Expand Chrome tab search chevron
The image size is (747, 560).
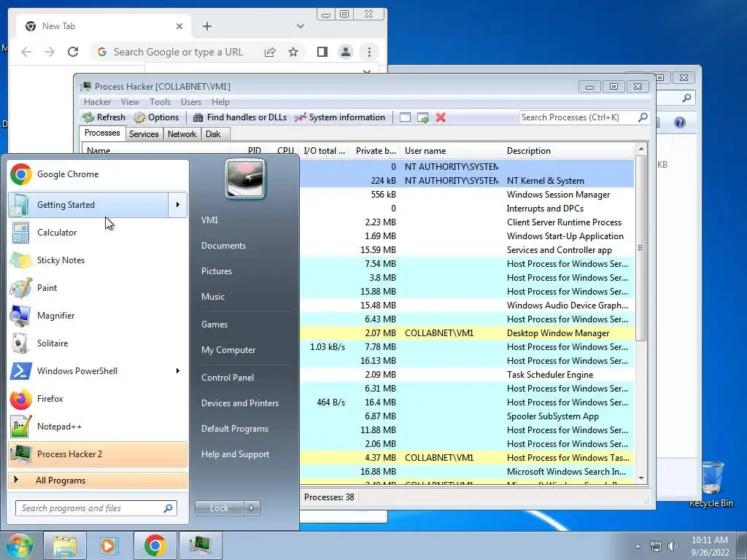pyautogui.click(x=300, y=26)
